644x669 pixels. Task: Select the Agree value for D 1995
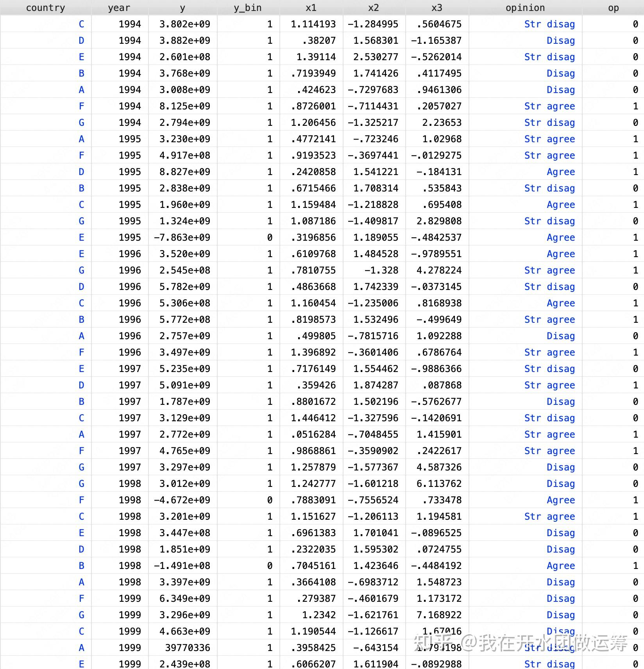point(561,172)
